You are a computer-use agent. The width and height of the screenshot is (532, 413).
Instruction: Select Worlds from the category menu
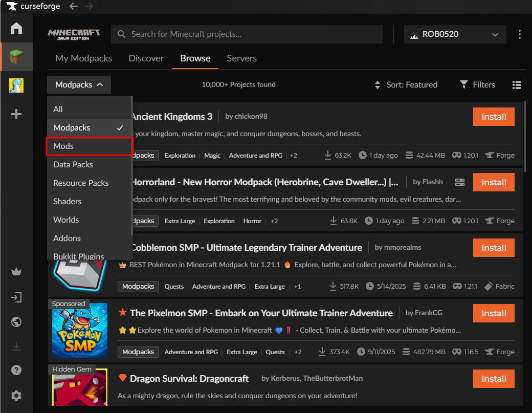point(89,220)
